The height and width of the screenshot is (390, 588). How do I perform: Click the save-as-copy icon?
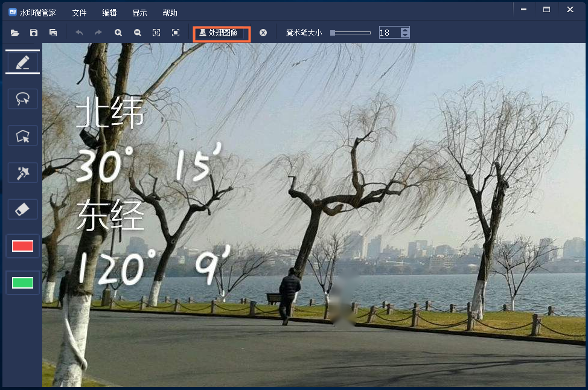click(x=53, y=33)
